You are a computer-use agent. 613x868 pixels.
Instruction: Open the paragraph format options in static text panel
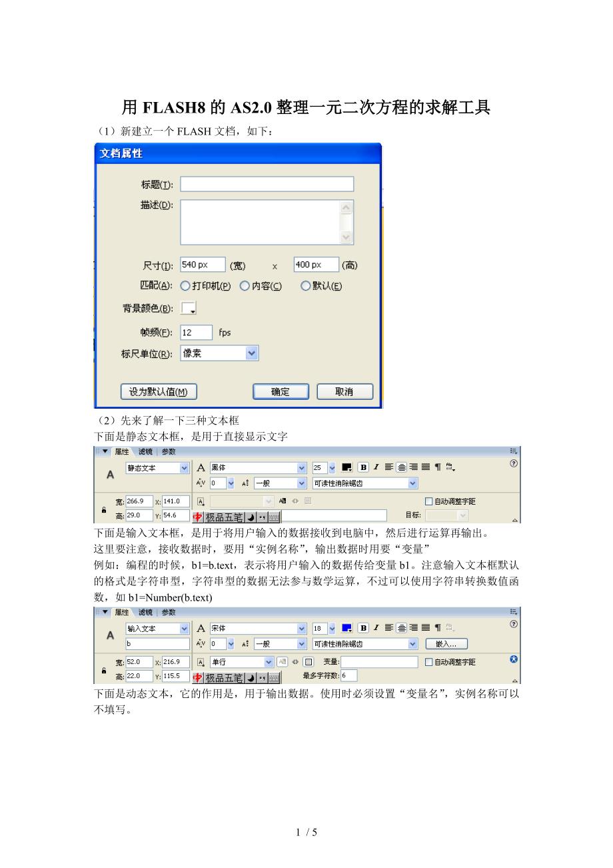pyautogui.click(x=438, y=467)
